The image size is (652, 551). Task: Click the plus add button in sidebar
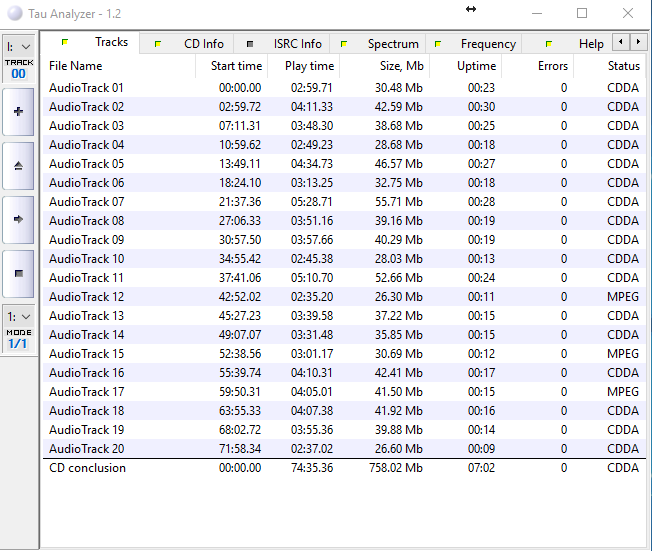tap(18, 111)
